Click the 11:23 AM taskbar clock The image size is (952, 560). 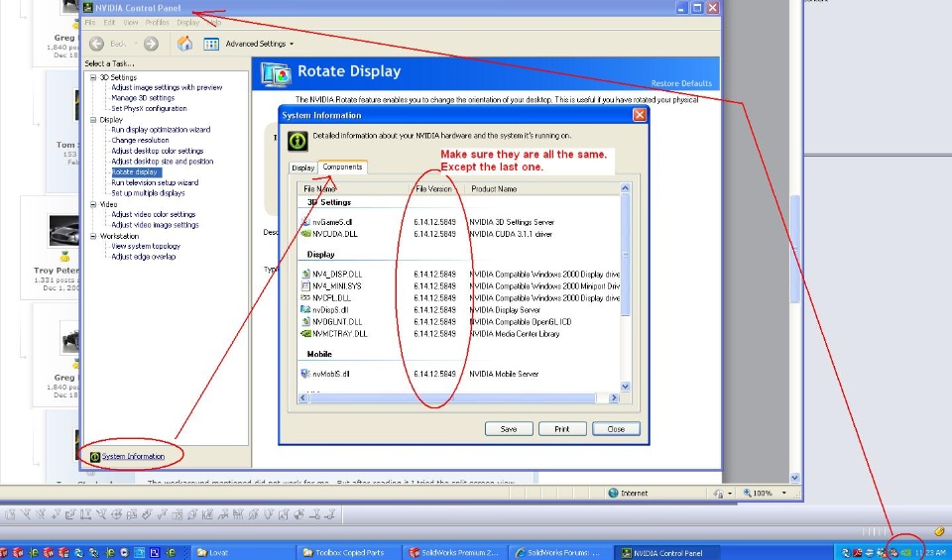tap(929, 553)
